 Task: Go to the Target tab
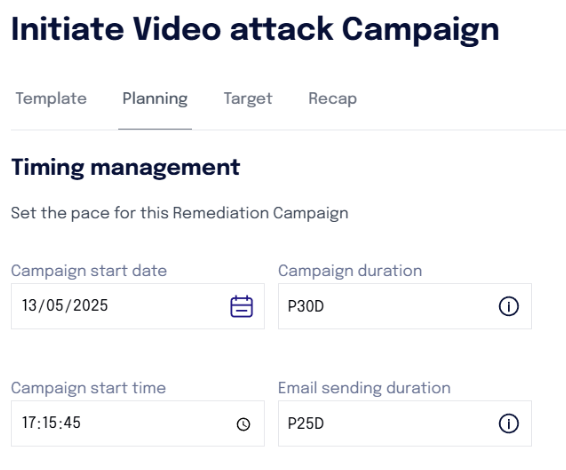pos(248,99)
